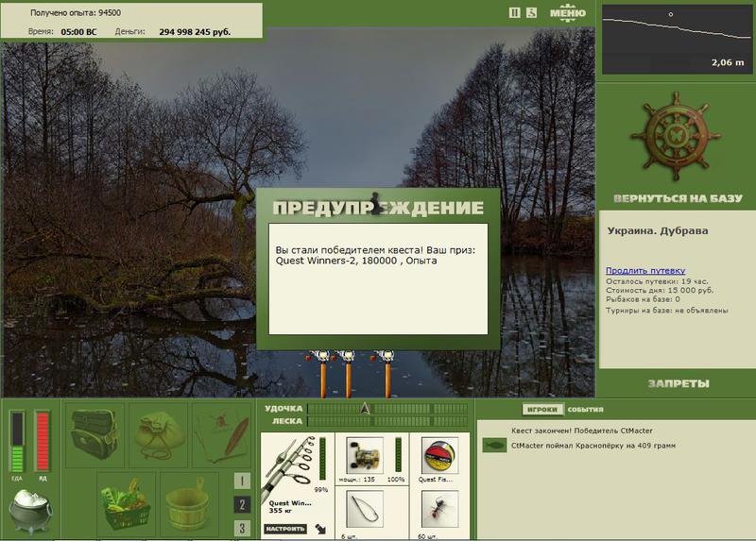Click ВЕРНУТЬСЯ НА БАЗУ
This screenshot has height=541, width=756.
tap(678, 198)
